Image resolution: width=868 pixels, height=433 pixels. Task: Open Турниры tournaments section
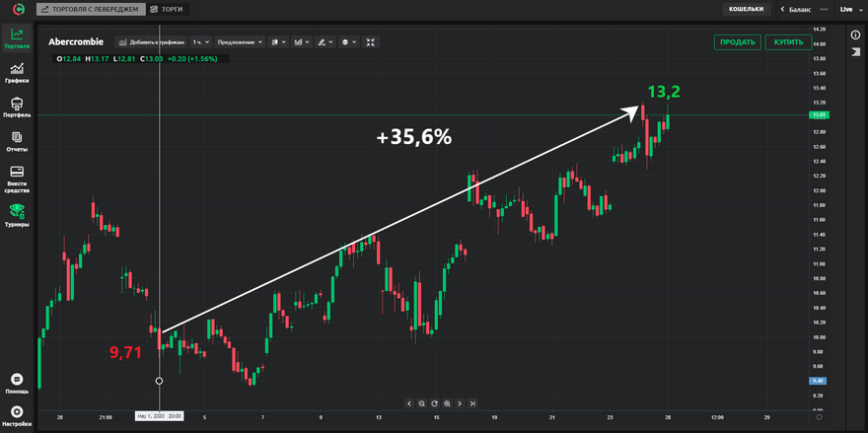tap(16, 213)
